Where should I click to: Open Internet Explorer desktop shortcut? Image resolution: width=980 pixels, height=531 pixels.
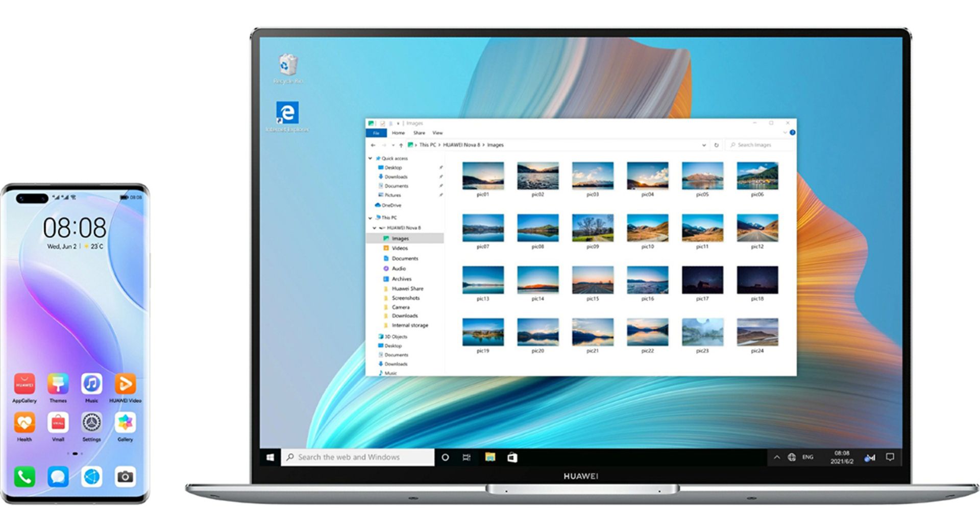click(x=287, y=116)
